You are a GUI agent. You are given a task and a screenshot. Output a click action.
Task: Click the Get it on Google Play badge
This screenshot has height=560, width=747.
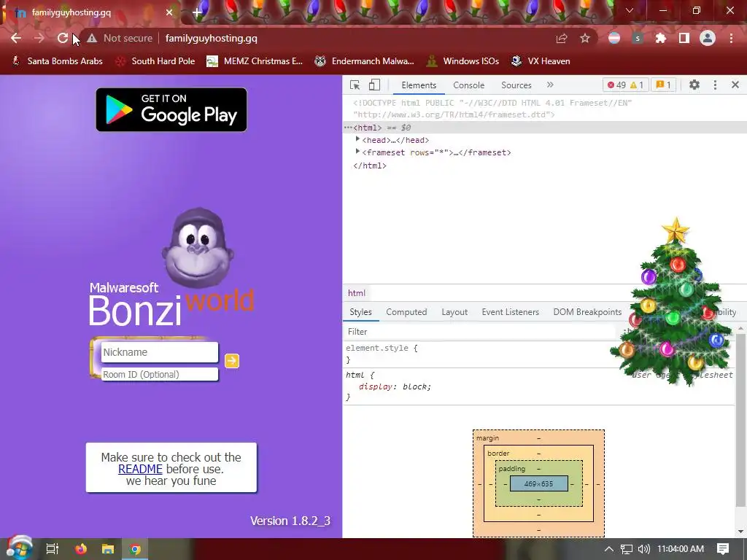tap(171, 109)
